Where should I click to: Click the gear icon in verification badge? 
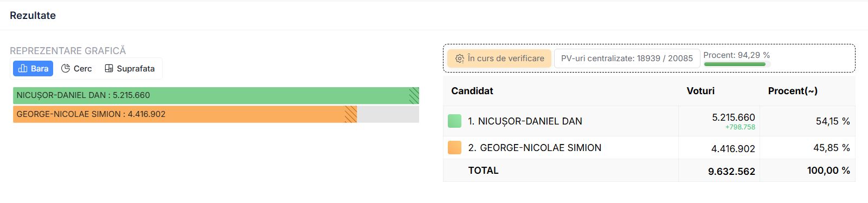coord(460,58)
